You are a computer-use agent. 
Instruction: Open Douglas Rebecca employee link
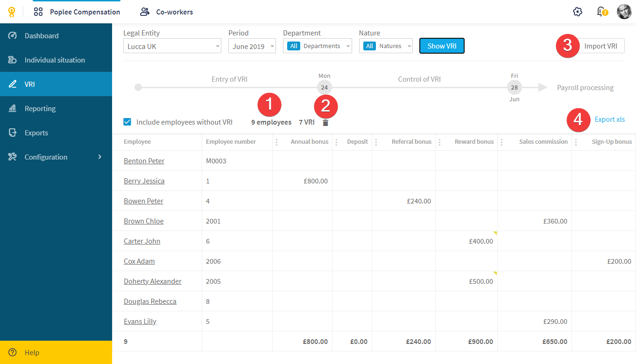point(150,301)
